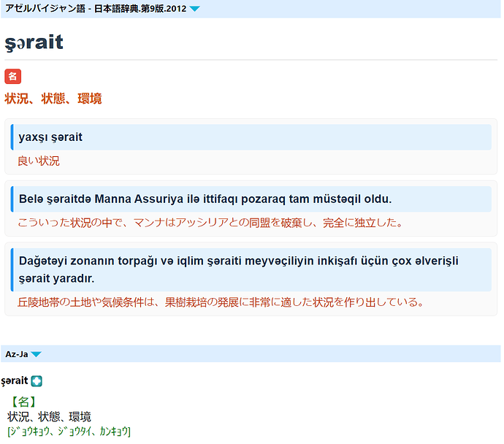
Task: Click the Az-Ja section header label
Action: click(16, 354)
